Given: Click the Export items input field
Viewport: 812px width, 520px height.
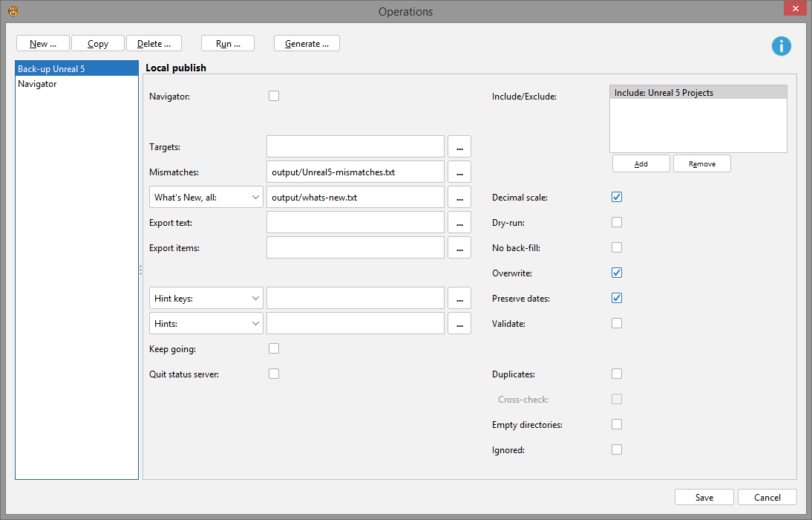Looking at the screenshot, I should [356, 248].
